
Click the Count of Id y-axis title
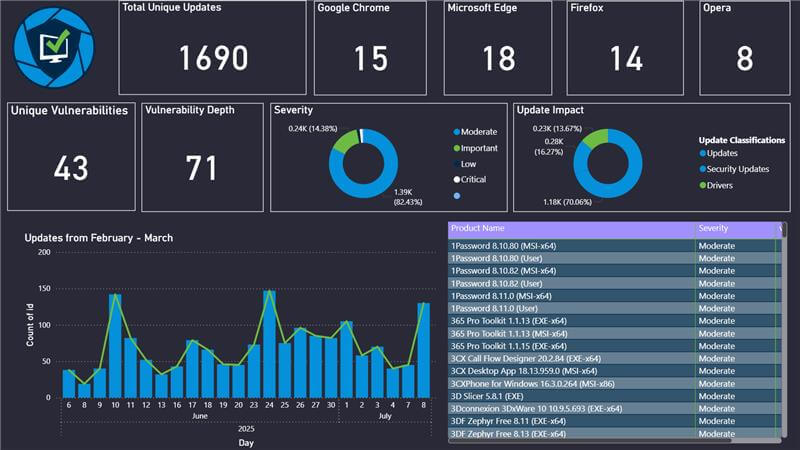[30, 325]
